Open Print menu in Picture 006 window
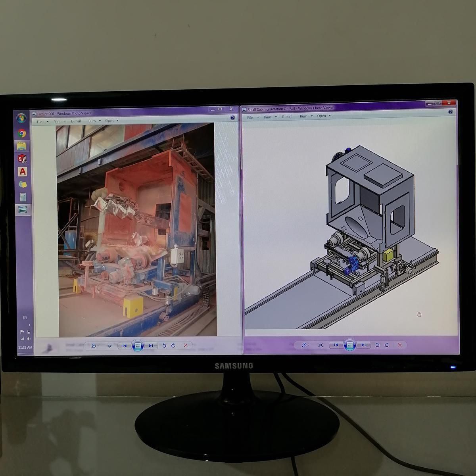 [59, 121]
